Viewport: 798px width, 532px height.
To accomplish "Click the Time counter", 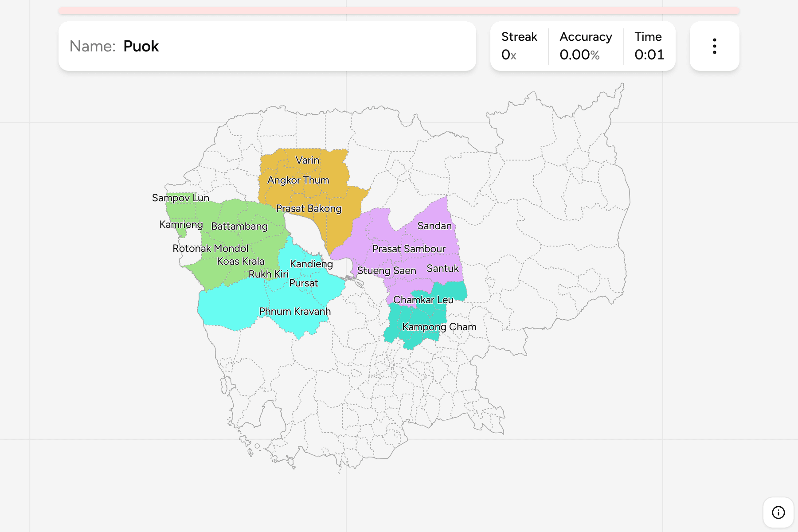I will point(649,46).
